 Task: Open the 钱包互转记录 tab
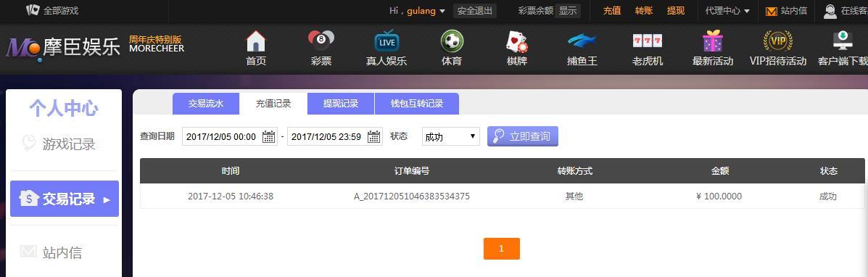click(x=417, y=104)
